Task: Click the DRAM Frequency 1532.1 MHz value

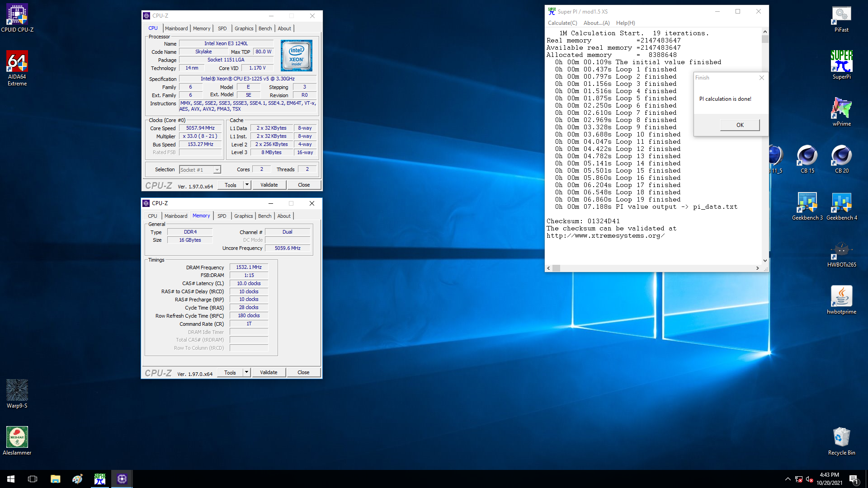Action: tap(249, 267)
